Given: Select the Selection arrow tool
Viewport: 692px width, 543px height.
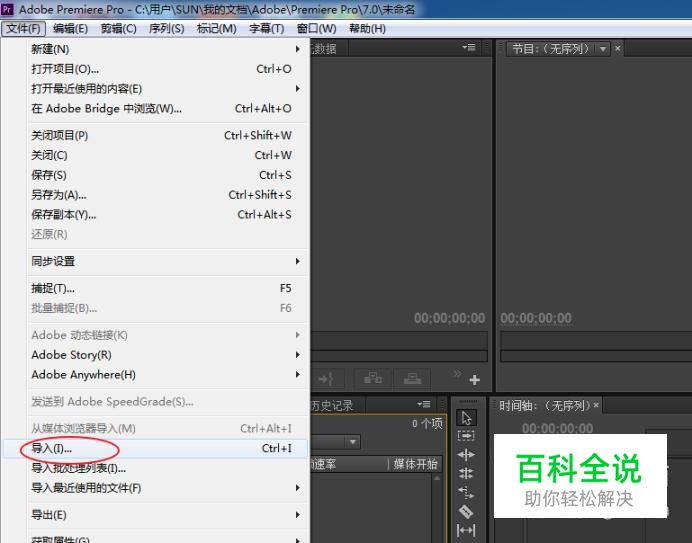Looking at the screenshot, I should 466,417.
